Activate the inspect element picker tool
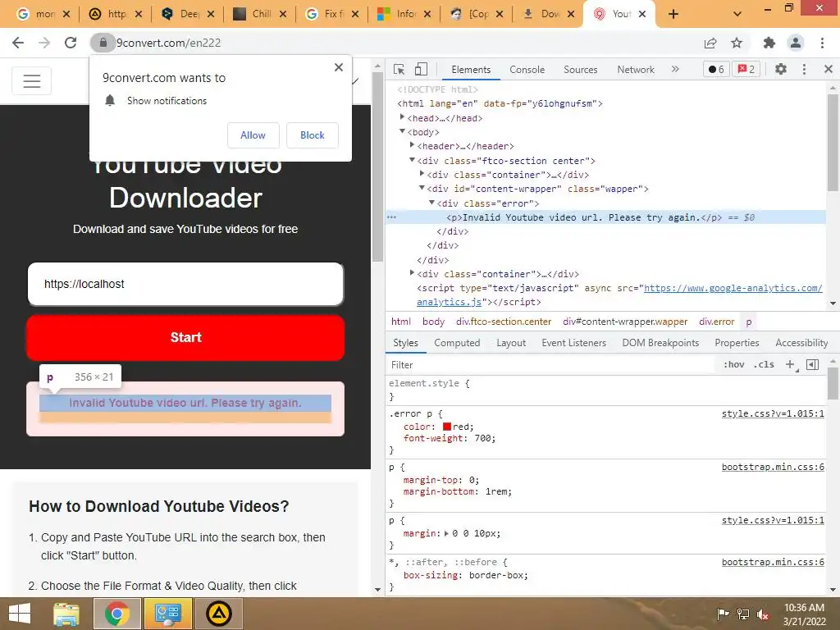Screen dimensions: 840x630 tap(399, 69)
